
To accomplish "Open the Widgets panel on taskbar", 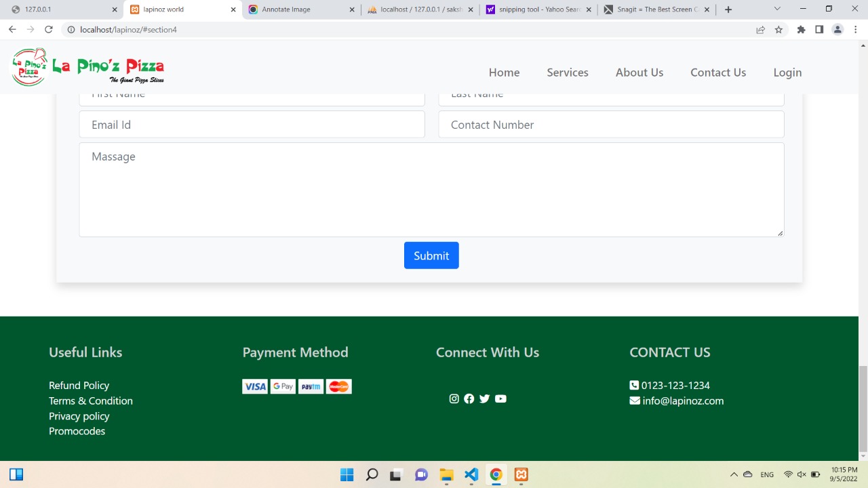I will pos(16,474).
